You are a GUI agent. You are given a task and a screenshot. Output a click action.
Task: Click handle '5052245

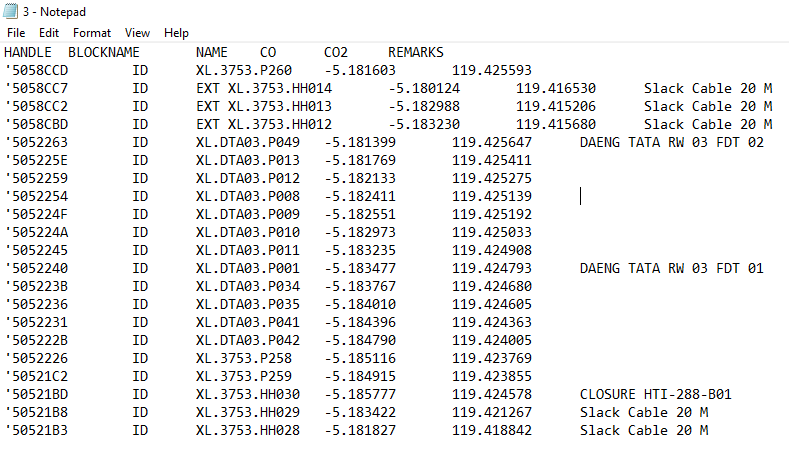tap(36, 251)
